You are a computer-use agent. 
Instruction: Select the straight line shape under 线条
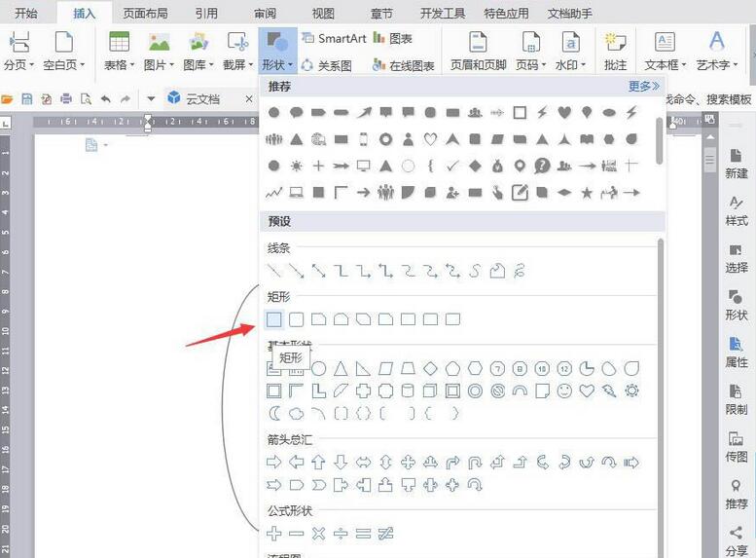pyautogui.click(x=273, y=271)
